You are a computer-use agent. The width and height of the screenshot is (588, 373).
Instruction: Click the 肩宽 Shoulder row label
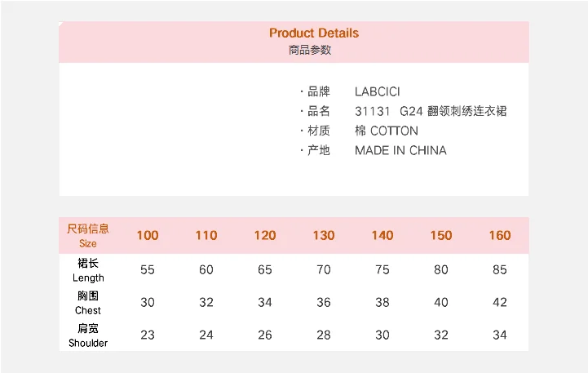coord(88,335)
